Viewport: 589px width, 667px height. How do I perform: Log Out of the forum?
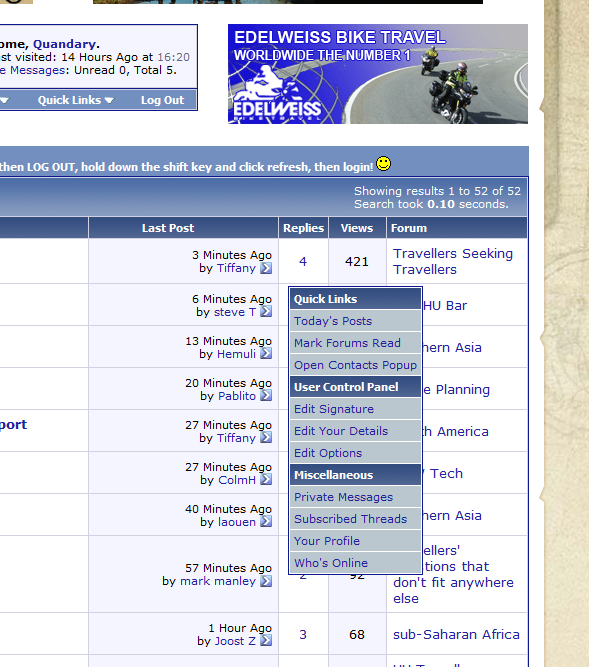[x=162, y=100]
